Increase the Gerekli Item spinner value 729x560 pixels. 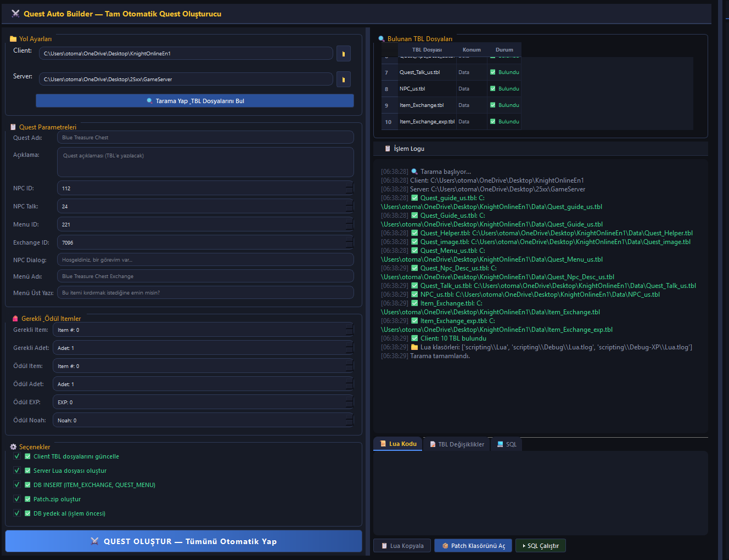pyautogui.click(x=350, y=327)
